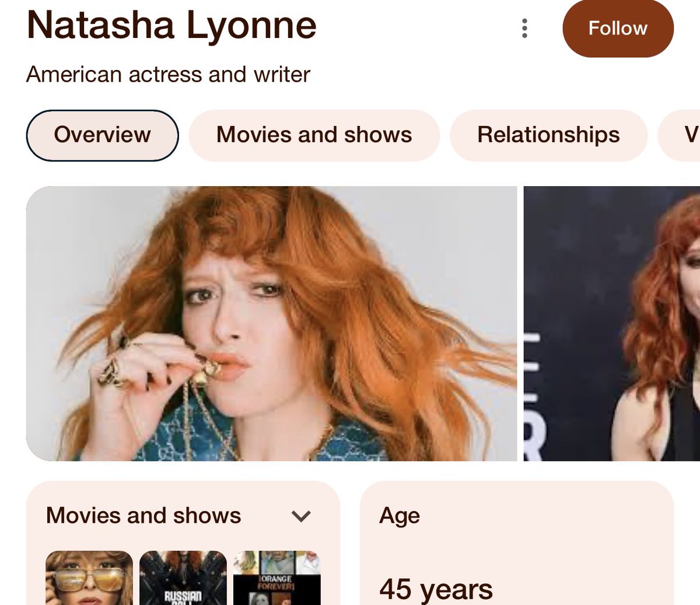View the second photo with dark backdrop
This screenshot has height=605, width=700.
[x=612, y=323]
